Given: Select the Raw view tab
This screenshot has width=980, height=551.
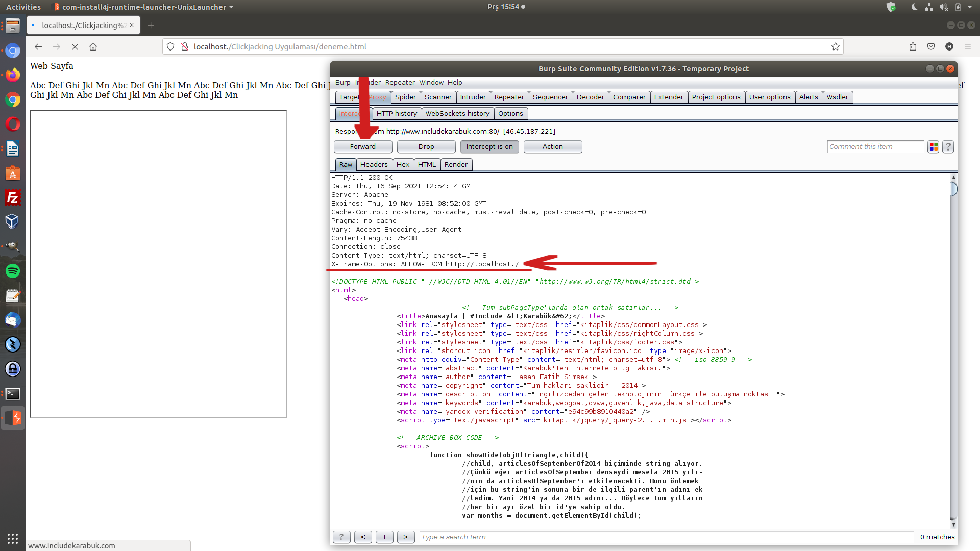Looking at the screenshot, I should point(346,165).
